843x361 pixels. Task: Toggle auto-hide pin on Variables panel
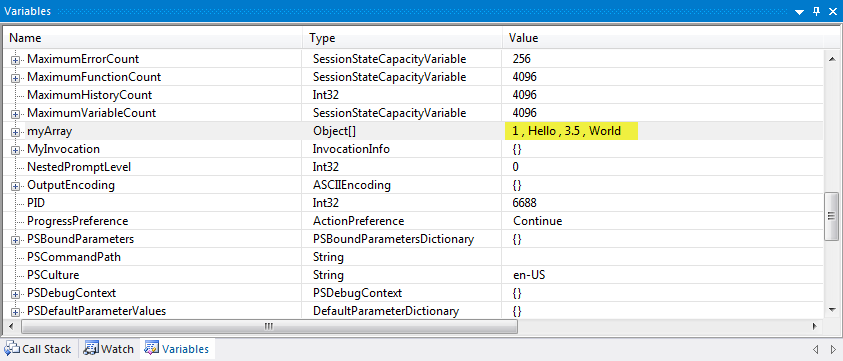point(816,11)
